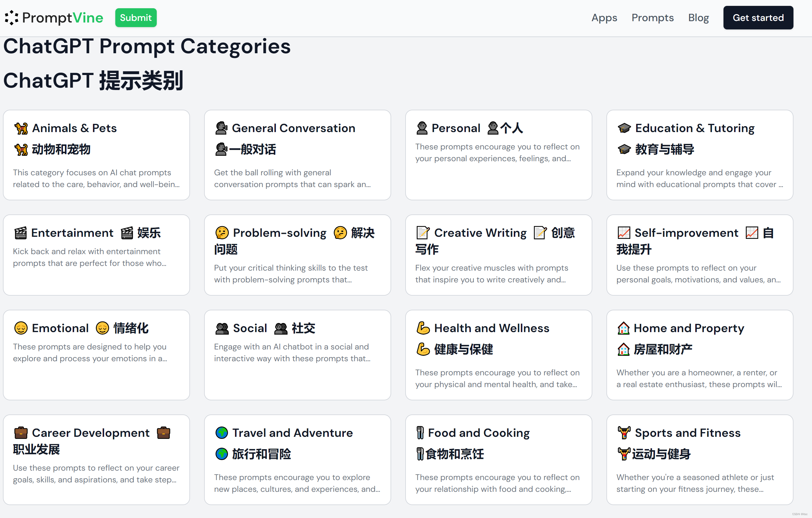Click the weightlifter icon beside Sports and Fitness

[x=624, y=433]
